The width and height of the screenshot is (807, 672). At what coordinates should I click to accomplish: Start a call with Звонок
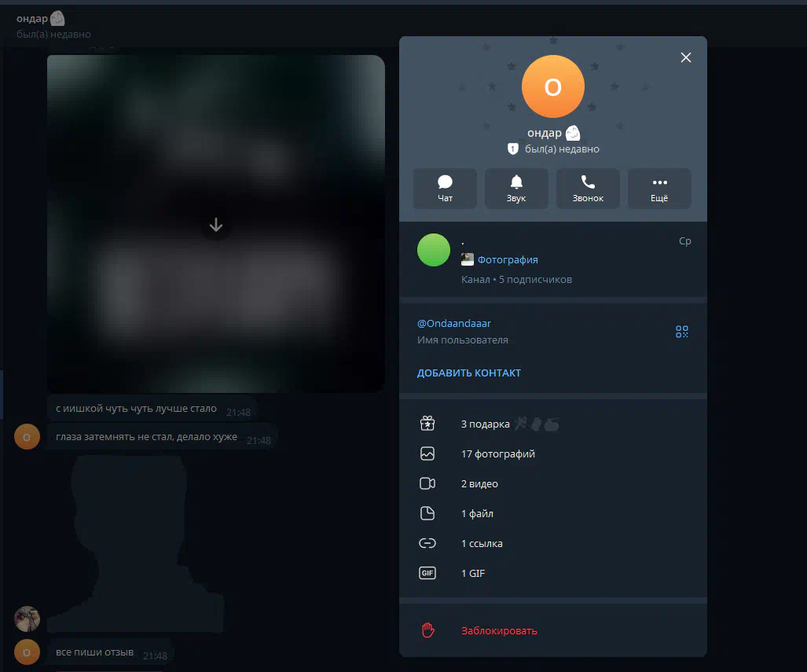point(588,189)
